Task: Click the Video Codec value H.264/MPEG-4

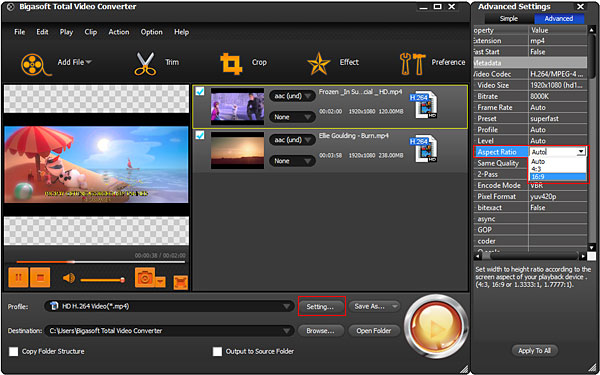Action: [x=558, y=74]
